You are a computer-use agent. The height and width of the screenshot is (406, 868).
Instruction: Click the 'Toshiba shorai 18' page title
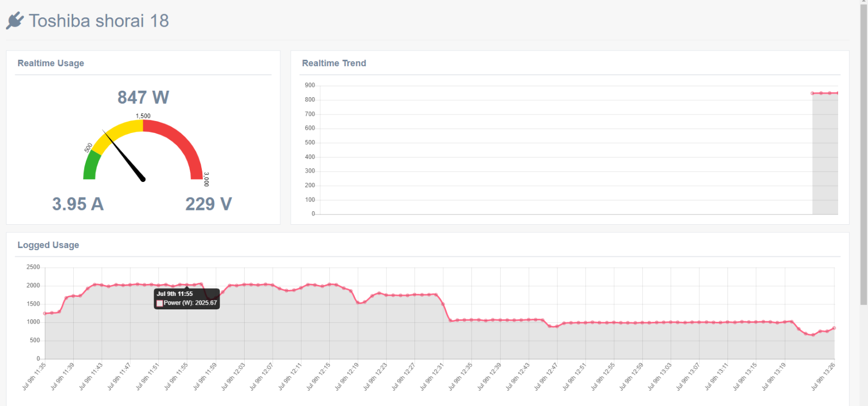99,21
